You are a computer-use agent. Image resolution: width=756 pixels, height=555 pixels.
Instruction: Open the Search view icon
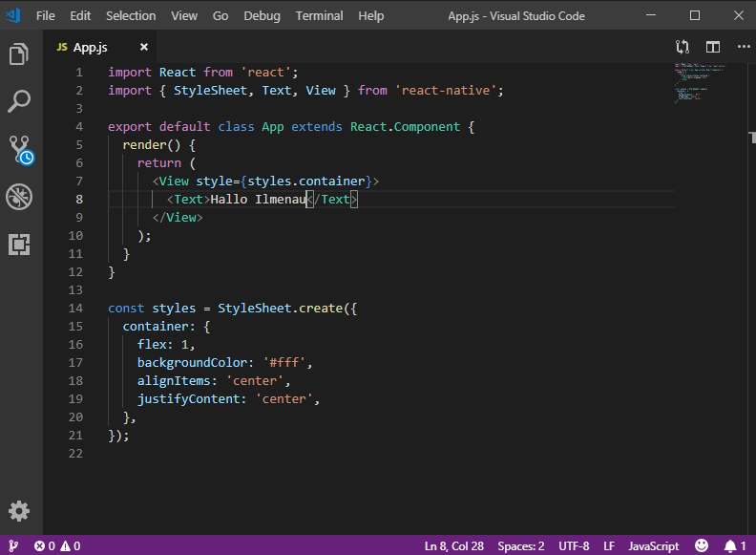click(x=19, y=101)
